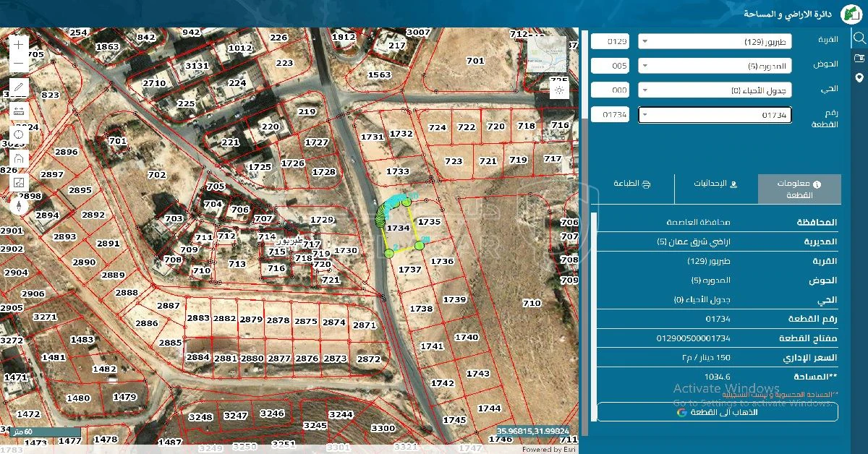Click the circle tool on the map toolbar
This screenshot has height=454, width=868.
click(20, 134)
